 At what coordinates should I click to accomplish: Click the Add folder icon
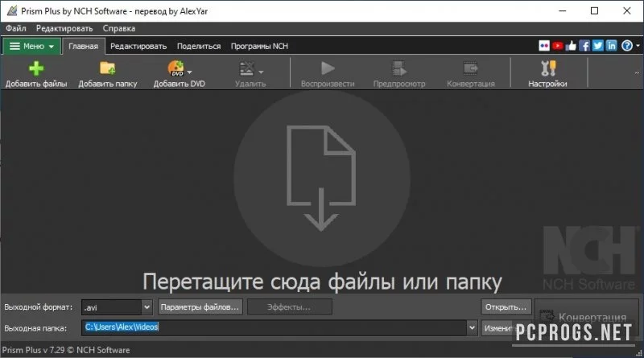[x=108, y=68]
